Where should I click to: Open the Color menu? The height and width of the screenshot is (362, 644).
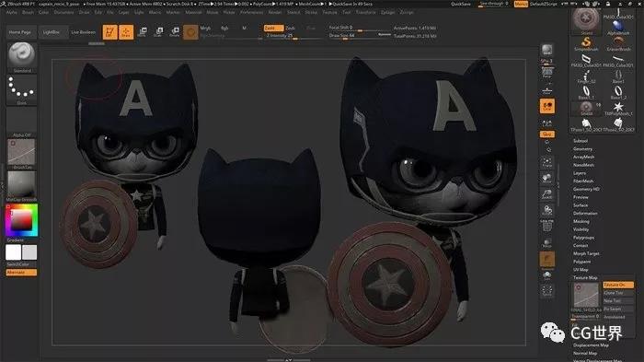[x=43, y=12]
